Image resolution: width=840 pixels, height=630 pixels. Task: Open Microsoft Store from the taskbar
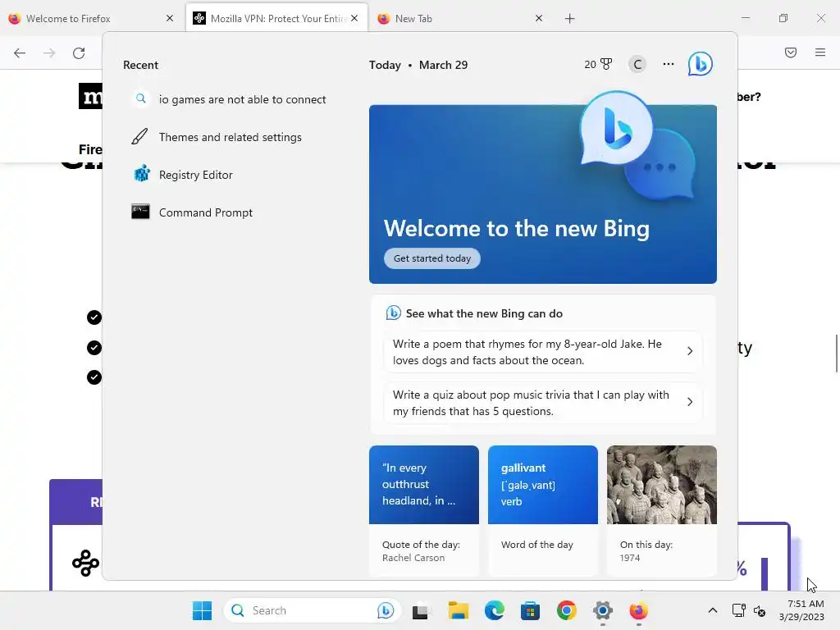(x=531, y=610)
